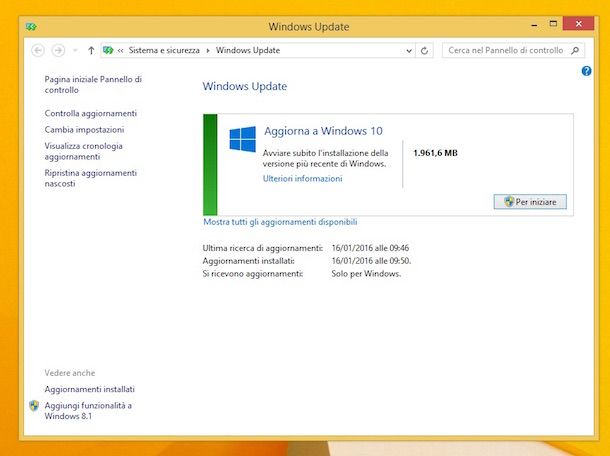The height and width of the screenshot is (456, 610).
Task: Open Visualizza cronologia aggiornamenti
Action: pyautogui.click(x=84, y=151)
